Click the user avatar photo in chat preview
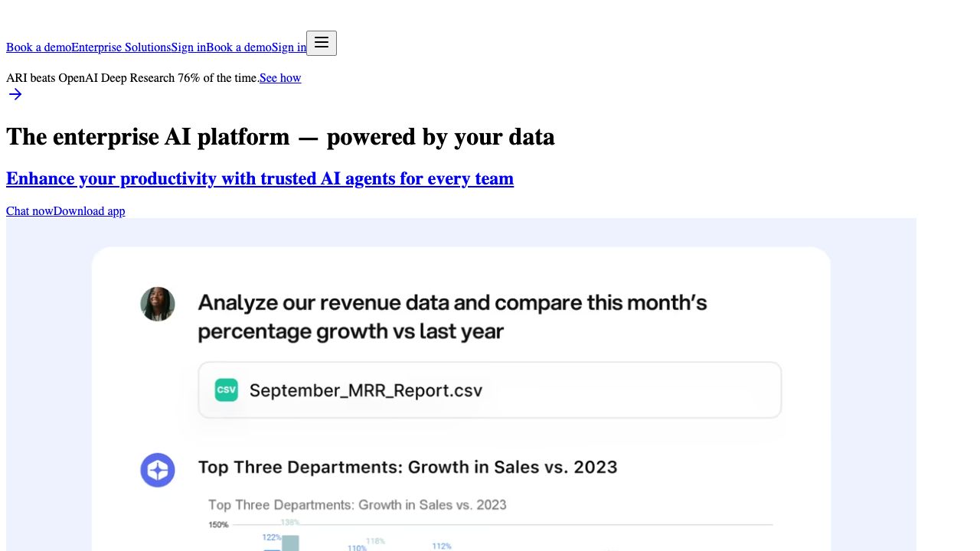This screenshot has width=980, height=551. 158,304
